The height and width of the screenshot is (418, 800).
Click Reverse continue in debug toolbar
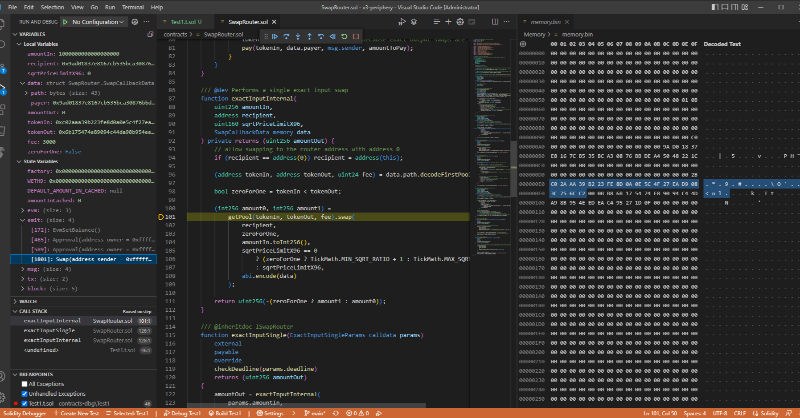point(333,36)
